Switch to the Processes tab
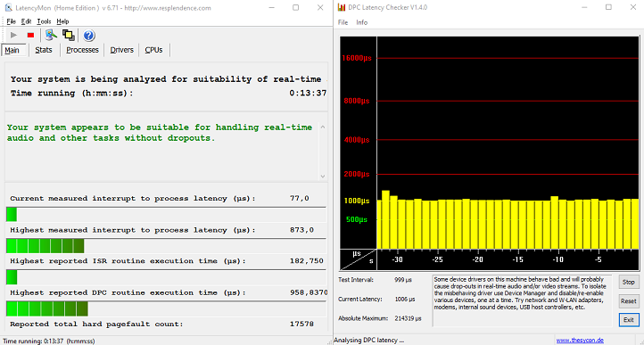The image size is (644, 345). pos(82,50)
